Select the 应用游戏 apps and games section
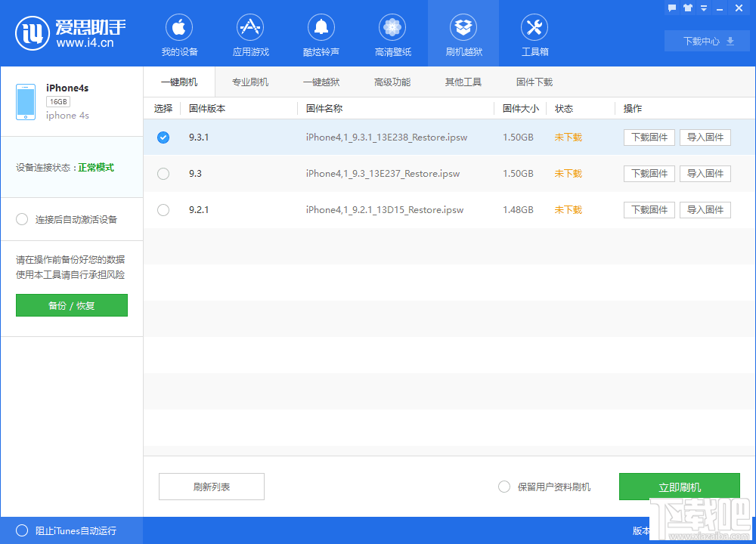Image resolution: width=756 pixels, height=544 pixels. 250,34
